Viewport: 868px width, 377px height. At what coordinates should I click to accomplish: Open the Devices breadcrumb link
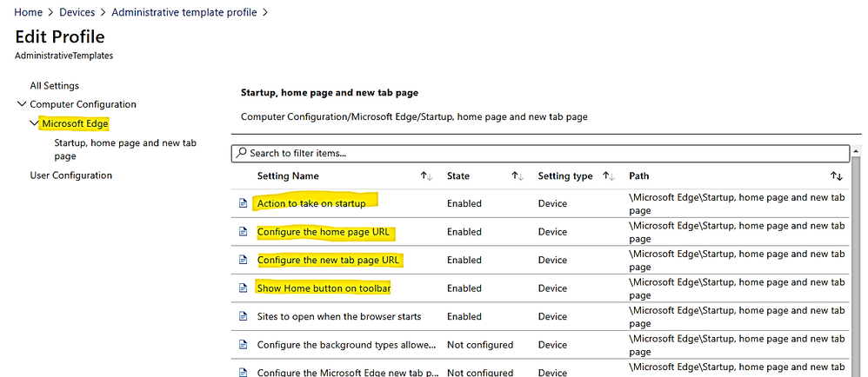pos(77,12)
